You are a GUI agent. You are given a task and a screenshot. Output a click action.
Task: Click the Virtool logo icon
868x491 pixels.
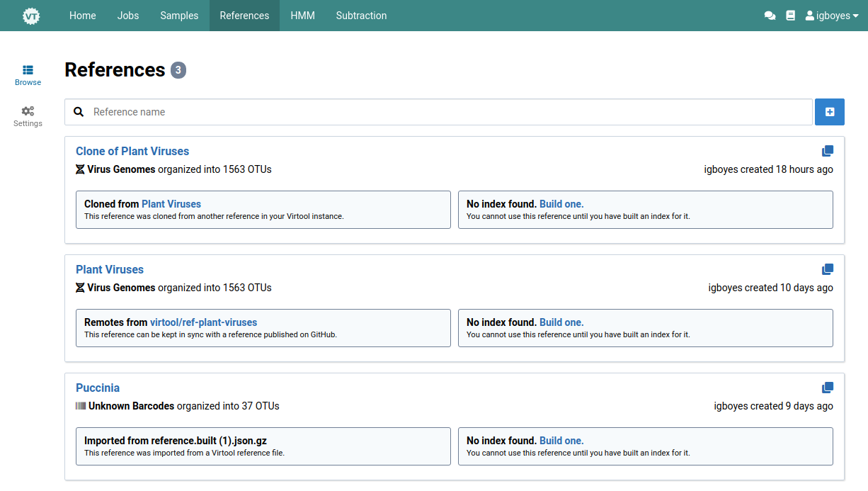click(30, 16)
